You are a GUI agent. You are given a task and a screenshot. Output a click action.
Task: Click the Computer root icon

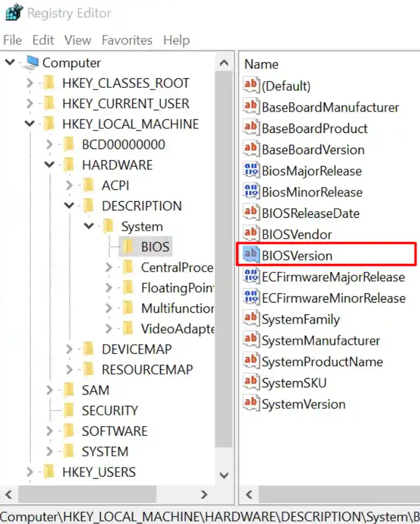coord(31,62)
